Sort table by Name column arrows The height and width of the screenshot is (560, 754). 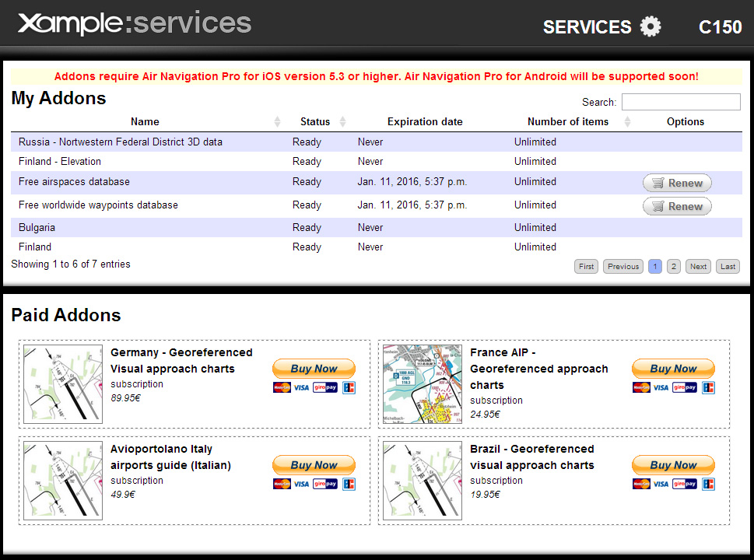tap(278, 122)
